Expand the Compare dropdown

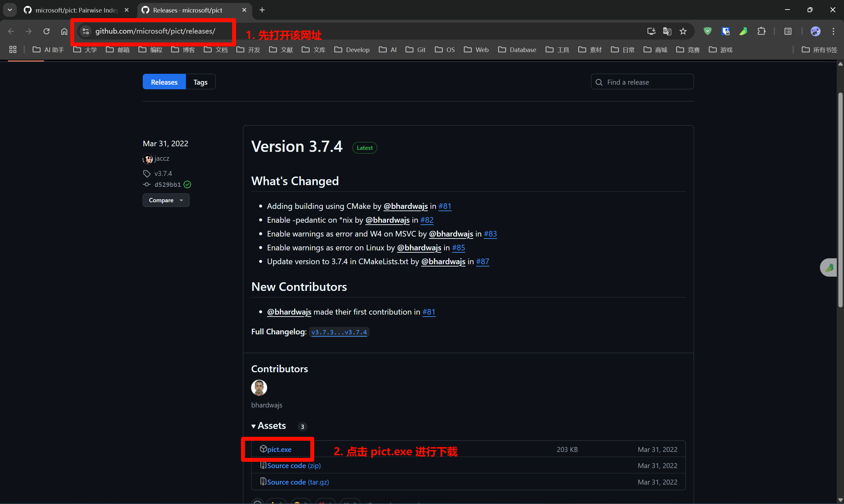click(166, 200)
